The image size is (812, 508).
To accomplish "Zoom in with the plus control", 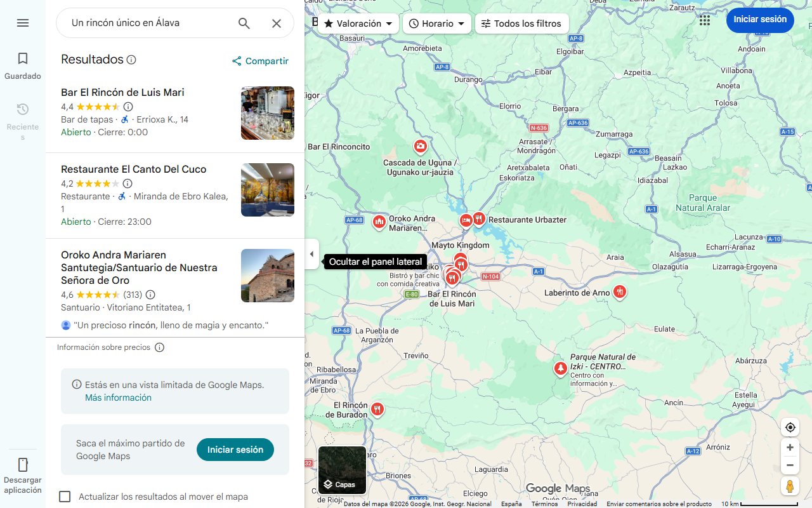I will pyautogui.click(x=790, y=447).
